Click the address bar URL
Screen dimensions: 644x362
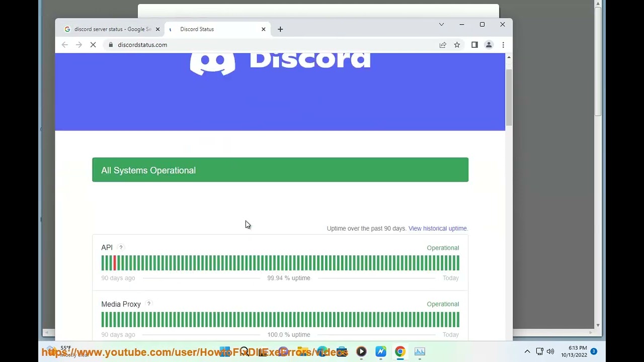[x=142, y=45]
